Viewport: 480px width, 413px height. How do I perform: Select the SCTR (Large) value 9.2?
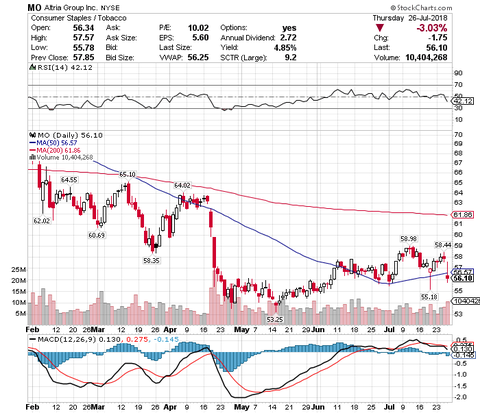coord(291,57)
